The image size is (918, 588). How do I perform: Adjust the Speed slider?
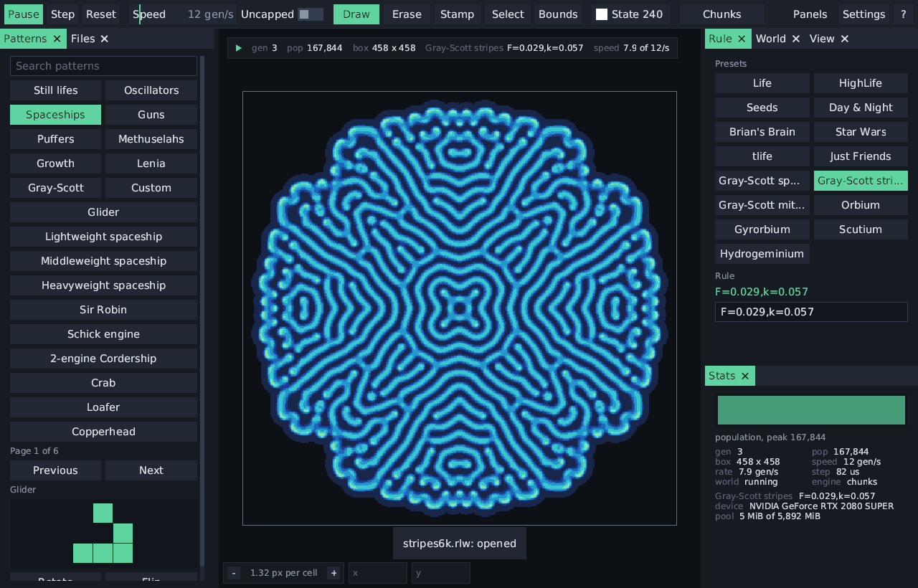[183, 14]
